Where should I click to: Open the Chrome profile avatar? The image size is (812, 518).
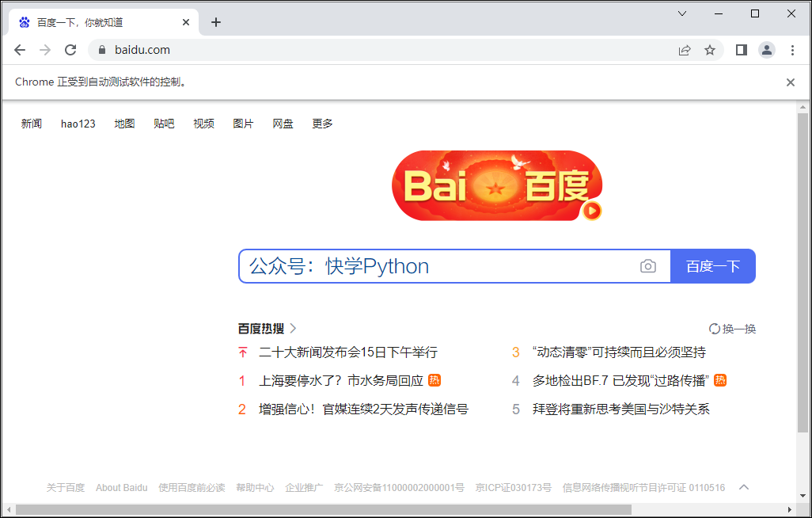pyautogui.click(x=767, y=50)
